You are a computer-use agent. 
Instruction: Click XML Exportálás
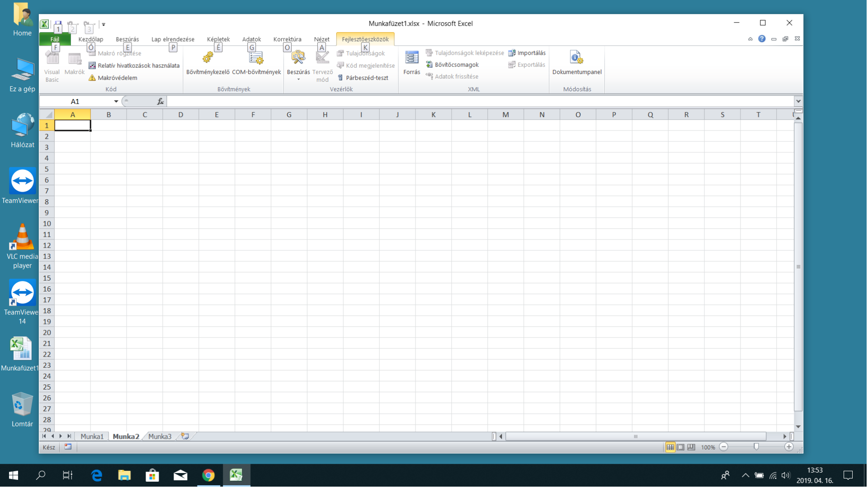pyautogui.click(x=527, y=65)
